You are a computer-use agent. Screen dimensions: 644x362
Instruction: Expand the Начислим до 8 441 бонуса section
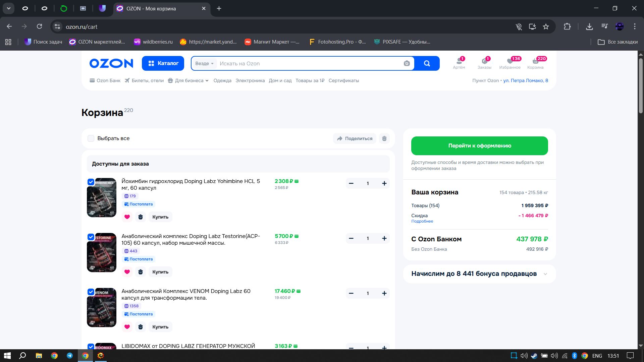click(x=545, y=274)
